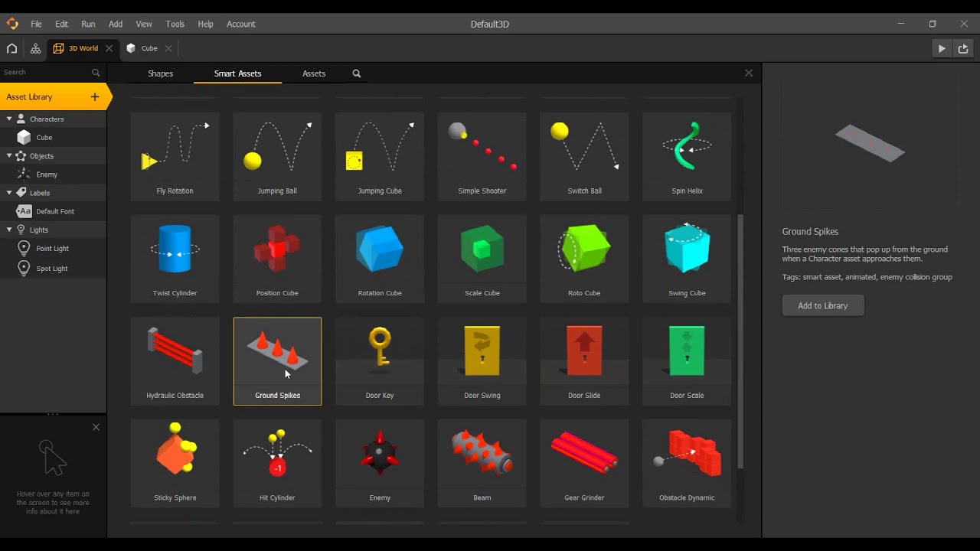
Task: Select Default Font in the Labels tree
Action: pyautogui.click(x=53, y=211)
